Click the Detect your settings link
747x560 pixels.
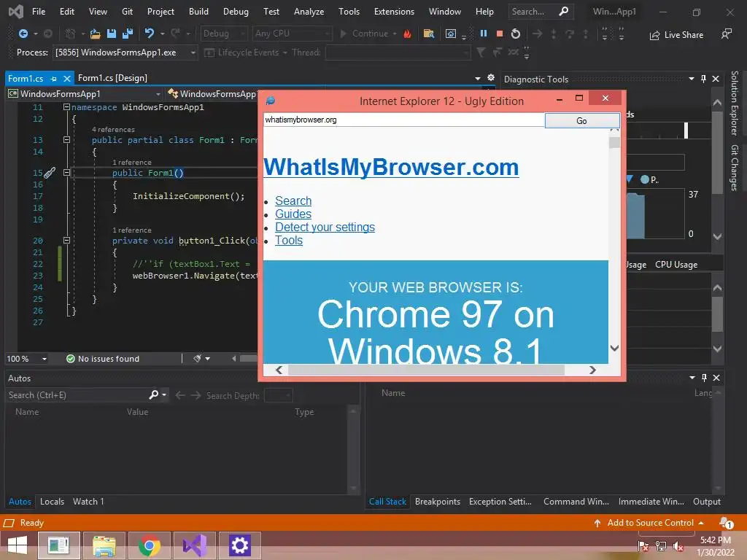(325, 227)
